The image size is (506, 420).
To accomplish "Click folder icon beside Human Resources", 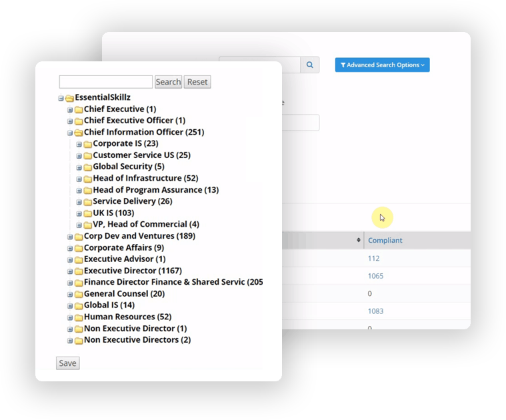I will (79, 317).
